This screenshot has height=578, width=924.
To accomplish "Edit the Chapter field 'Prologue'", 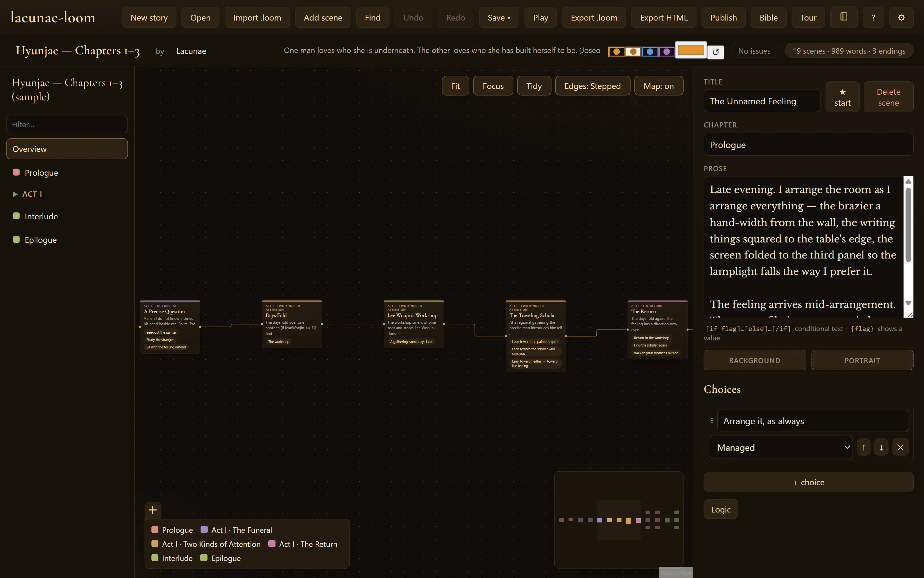I will point(808,144).
